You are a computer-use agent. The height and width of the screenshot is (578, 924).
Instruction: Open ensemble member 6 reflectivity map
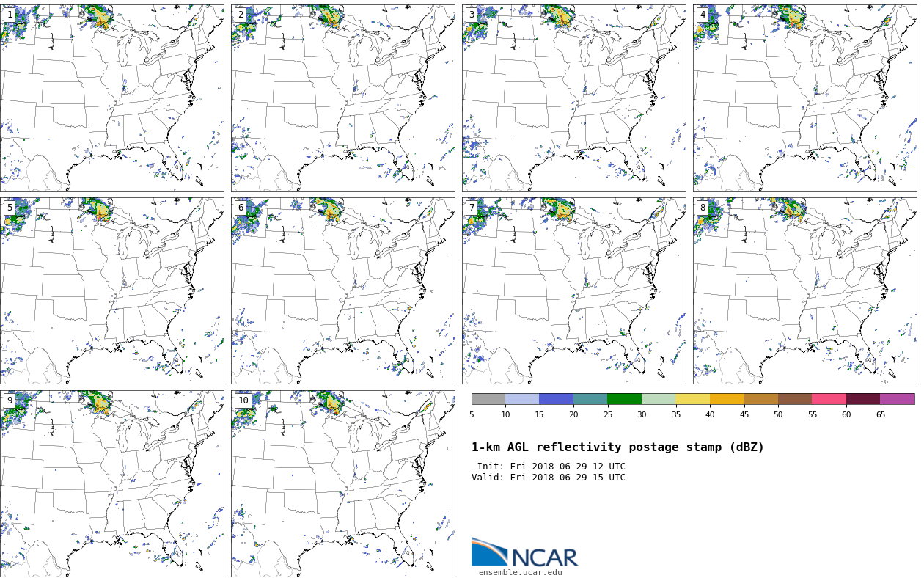pyautogui.click(x=342, y=290)
